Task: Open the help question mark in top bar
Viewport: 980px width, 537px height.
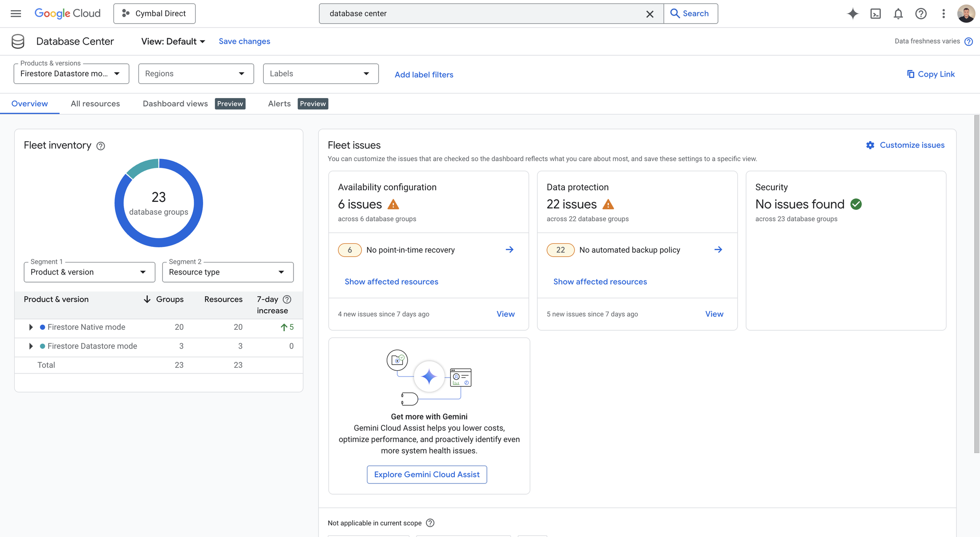Action: tap(921, 13)
